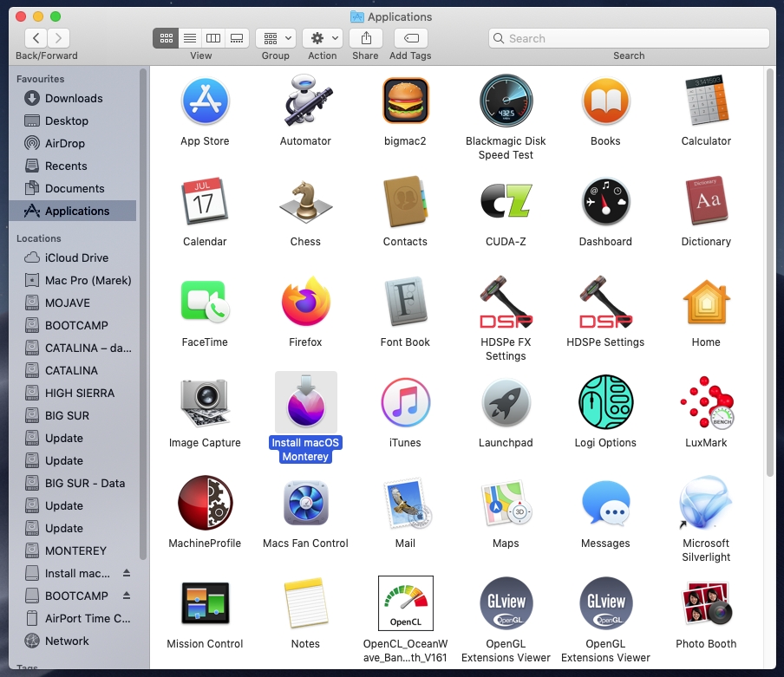Open the MOJAVE volume
The width and height of the screenshot is (784, 677).
click(73, 303)
